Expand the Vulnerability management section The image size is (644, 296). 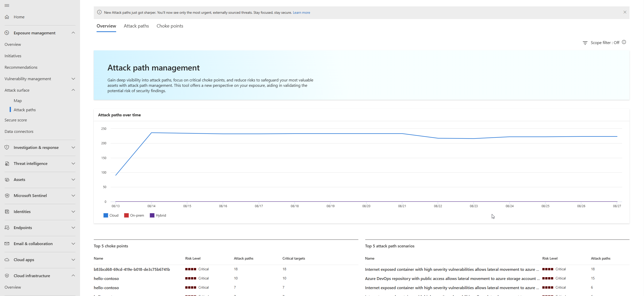coord(73,79)
